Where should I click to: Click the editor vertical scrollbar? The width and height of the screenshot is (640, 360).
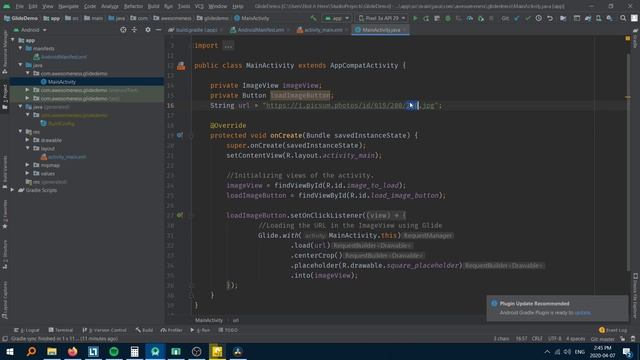click(628, 161)
